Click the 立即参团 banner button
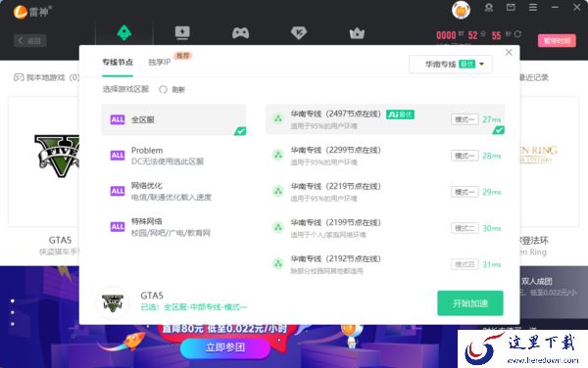The width and height of the screenshot is (588, 368). [225, 347]
